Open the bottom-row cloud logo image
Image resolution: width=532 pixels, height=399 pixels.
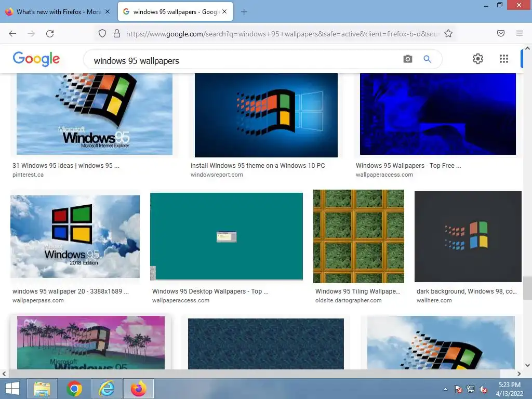[441, 343]
